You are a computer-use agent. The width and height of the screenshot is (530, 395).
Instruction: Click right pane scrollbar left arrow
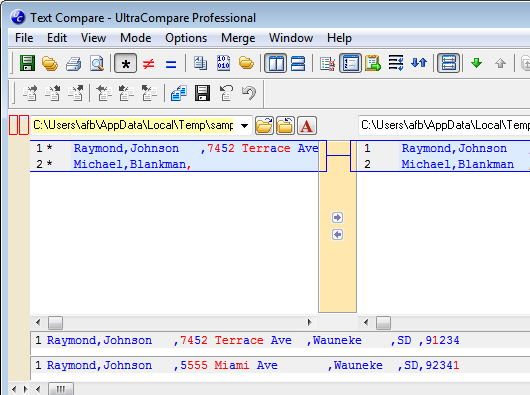tap(366, 323)
